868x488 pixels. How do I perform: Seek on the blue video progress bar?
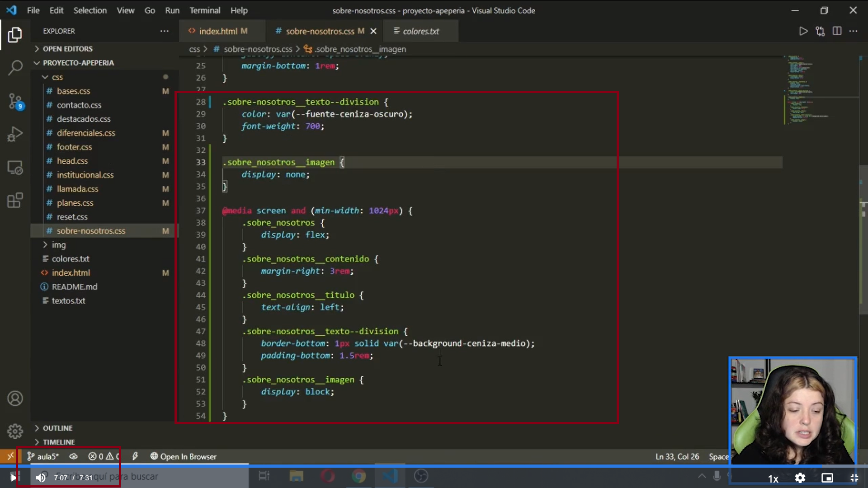tap(434, 466)
